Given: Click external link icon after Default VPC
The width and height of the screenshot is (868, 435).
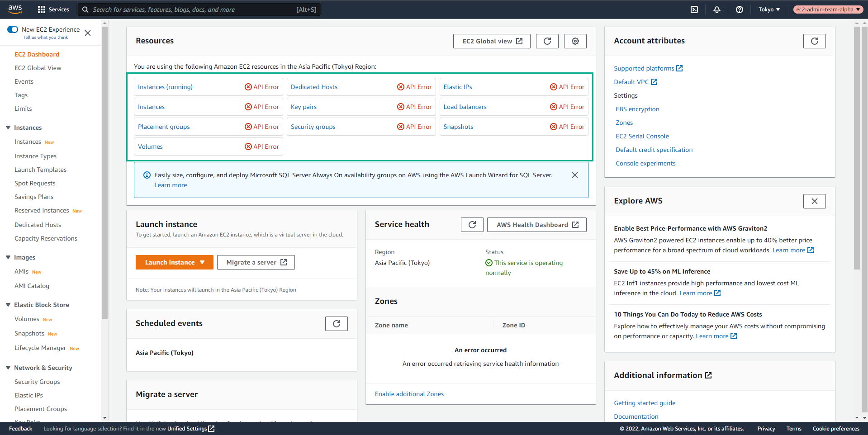Looking at the screenshot, I should click(x=654, y=82).
